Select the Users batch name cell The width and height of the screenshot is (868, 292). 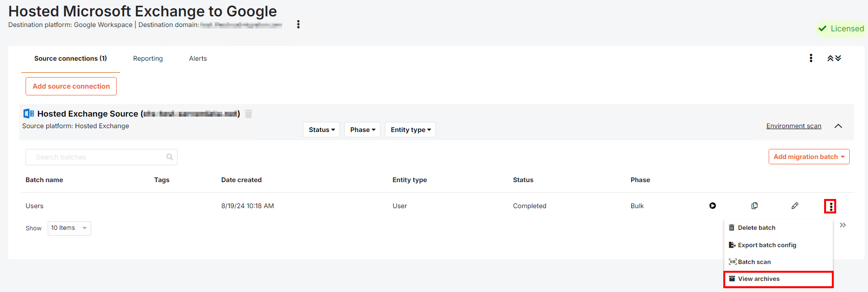35,206
